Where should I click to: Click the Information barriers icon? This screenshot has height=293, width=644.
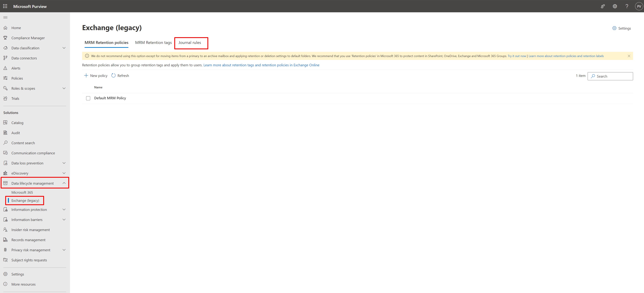[x=6, y=219]
